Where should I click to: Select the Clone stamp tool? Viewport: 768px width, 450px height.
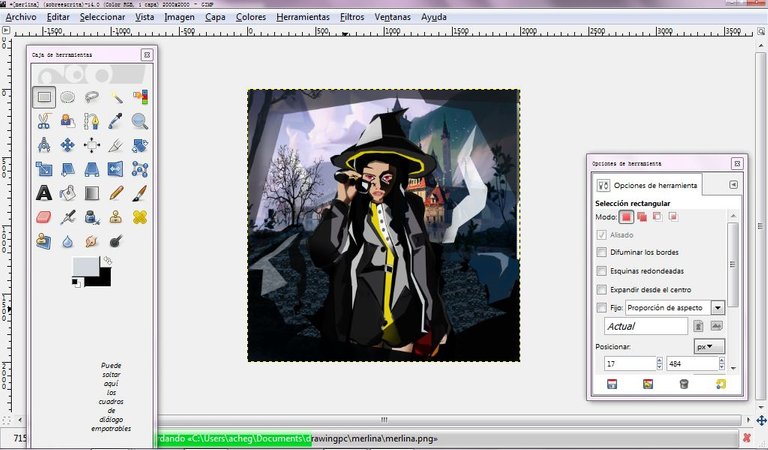click(116, 217)
